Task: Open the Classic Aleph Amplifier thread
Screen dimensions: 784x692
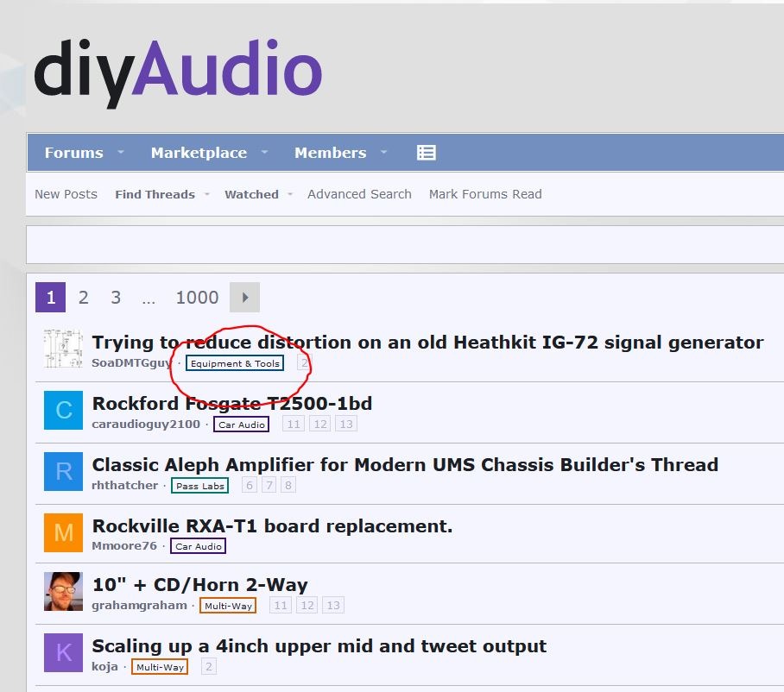Action: tap(405, 465)
